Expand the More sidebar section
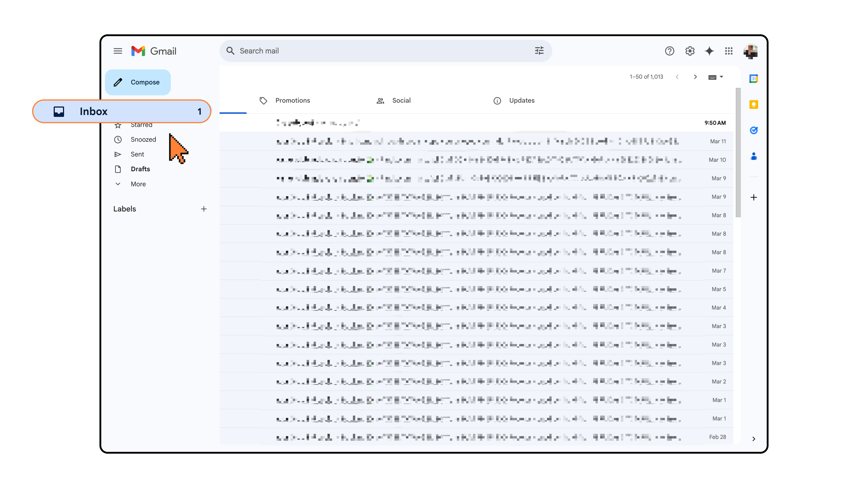868x488 pixels. 138,184
